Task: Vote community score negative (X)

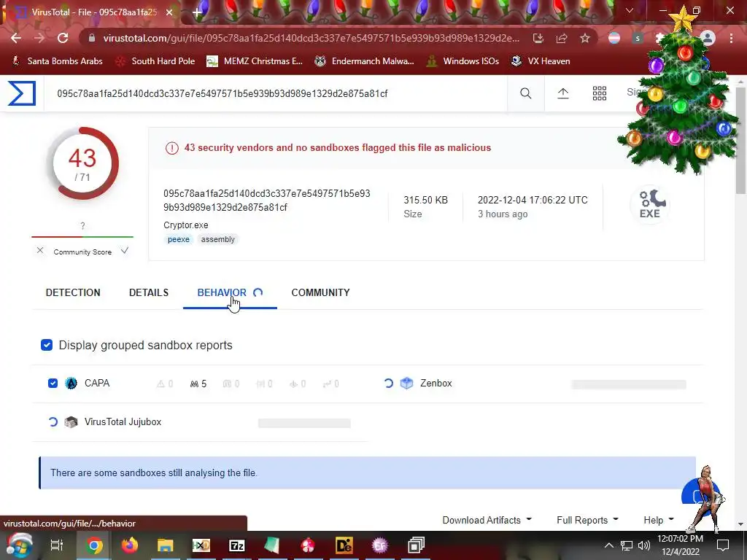Action: [40, 251]
